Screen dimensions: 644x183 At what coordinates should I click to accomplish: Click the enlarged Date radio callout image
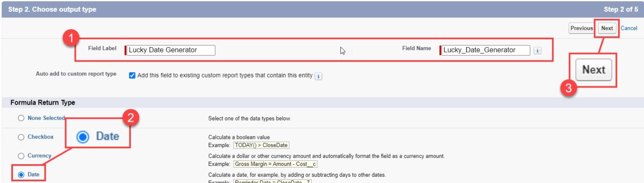98,137
